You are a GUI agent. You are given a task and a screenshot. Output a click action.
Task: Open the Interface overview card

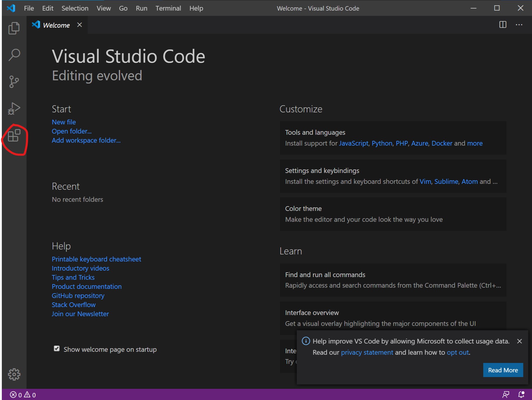(x=393, y=318)
